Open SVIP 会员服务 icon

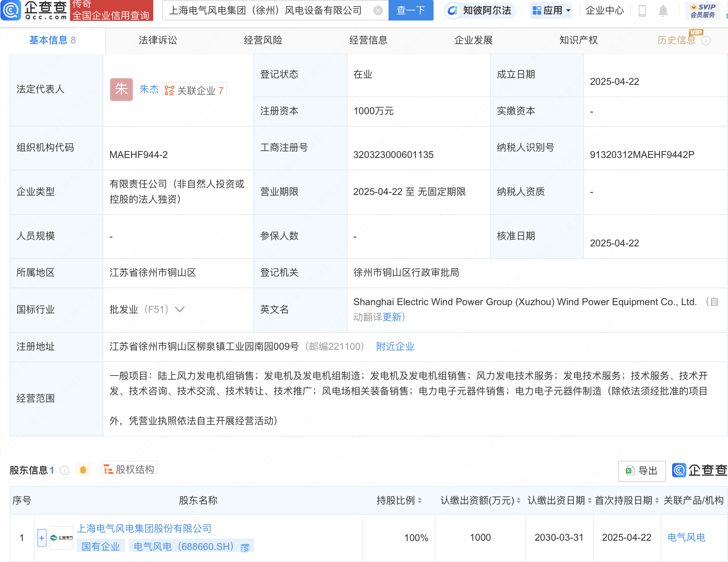point(703,10)
